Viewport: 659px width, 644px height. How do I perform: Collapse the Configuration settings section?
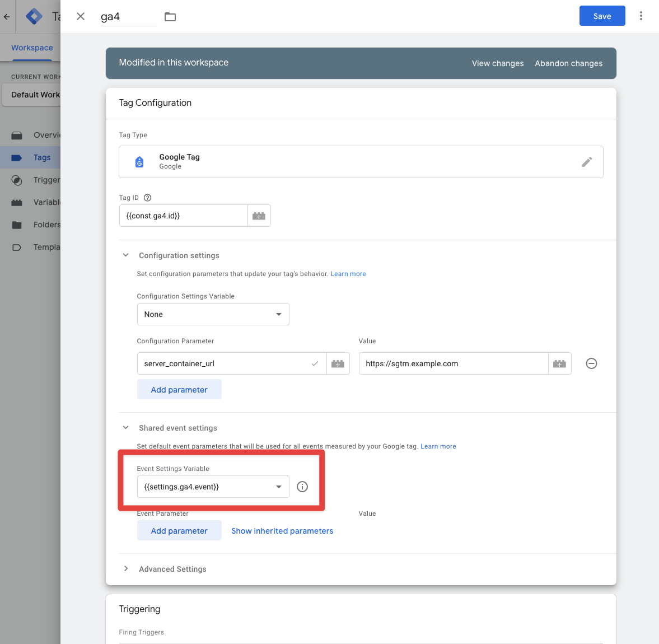126,255
